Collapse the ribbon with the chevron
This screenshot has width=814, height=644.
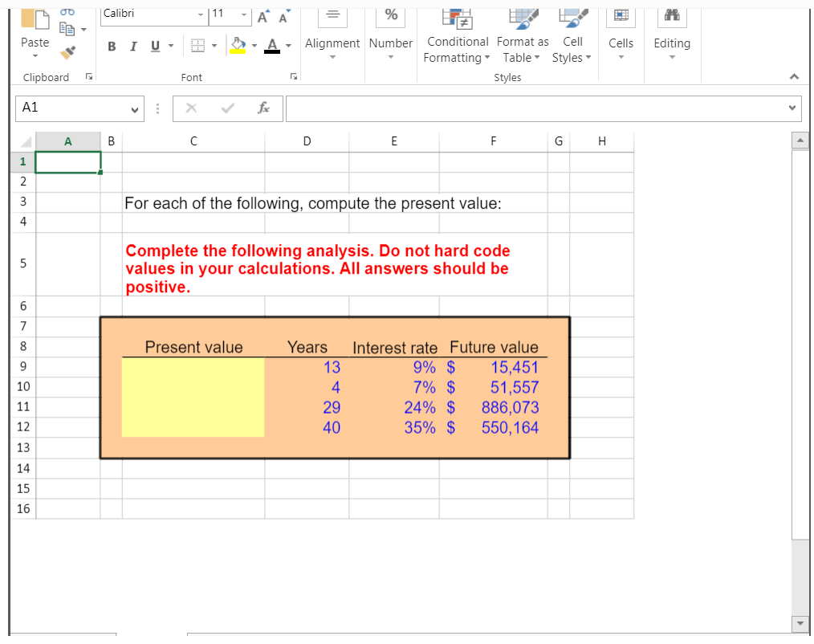794,77
